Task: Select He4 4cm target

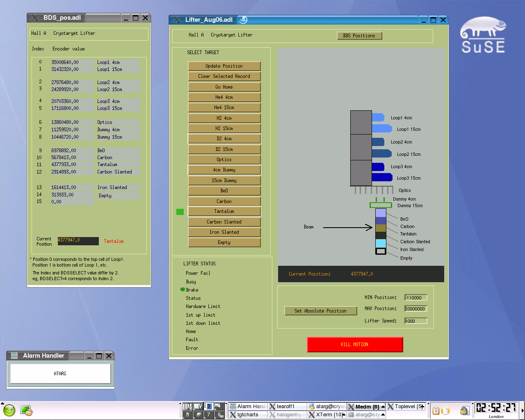Action: tap(224, 97)
